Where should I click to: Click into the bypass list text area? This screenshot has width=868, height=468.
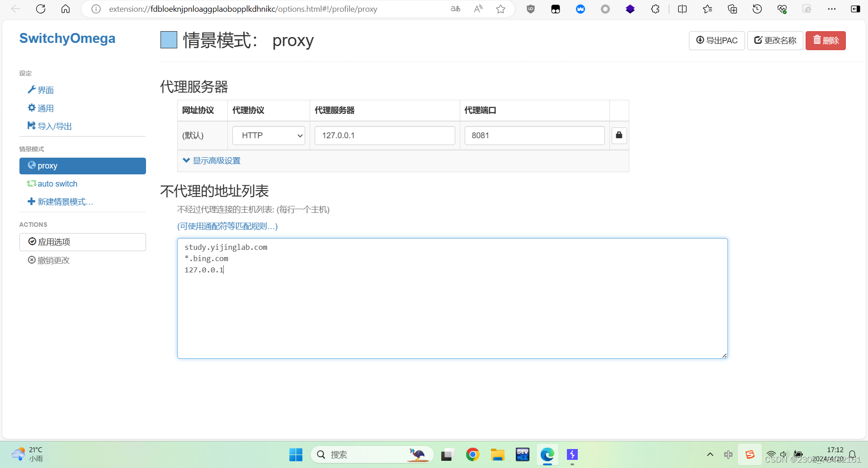(453, 299)
